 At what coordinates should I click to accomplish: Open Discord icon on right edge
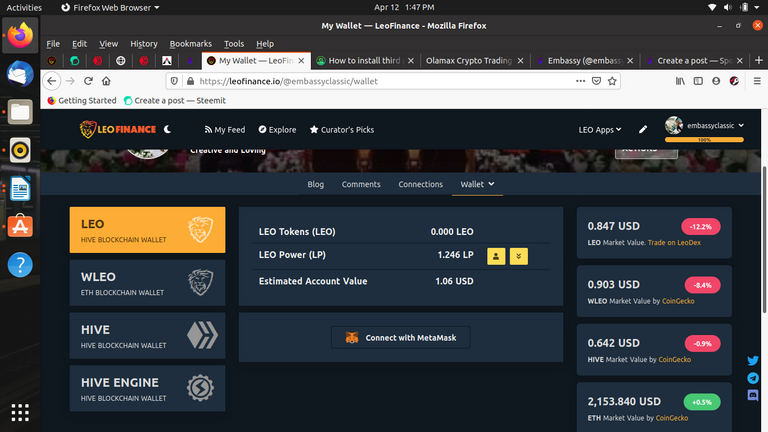point(753,395)
